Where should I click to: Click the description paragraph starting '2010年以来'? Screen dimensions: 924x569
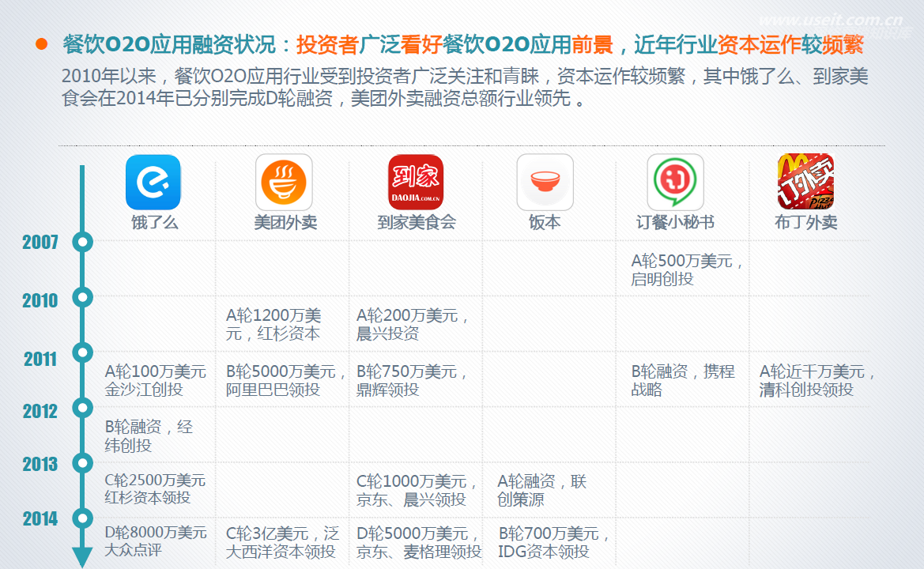[465, 87]
